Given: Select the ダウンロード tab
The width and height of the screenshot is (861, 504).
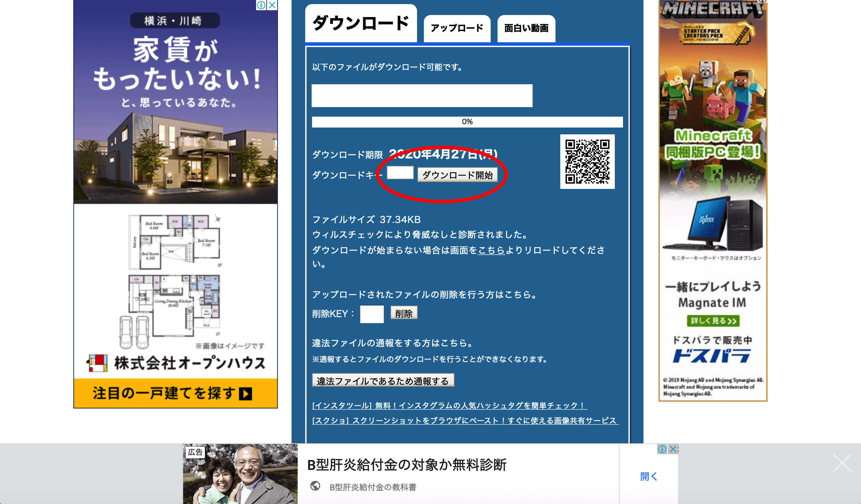Looking at the screenshot, I should (x=360, y=24).
